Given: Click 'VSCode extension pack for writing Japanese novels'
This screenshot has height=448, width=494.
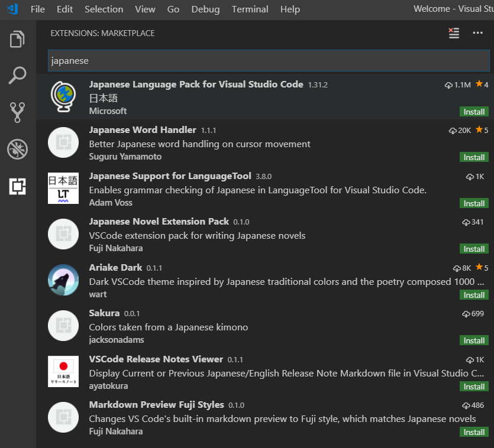Looking at the screenshot, I should tap(197, 236).
